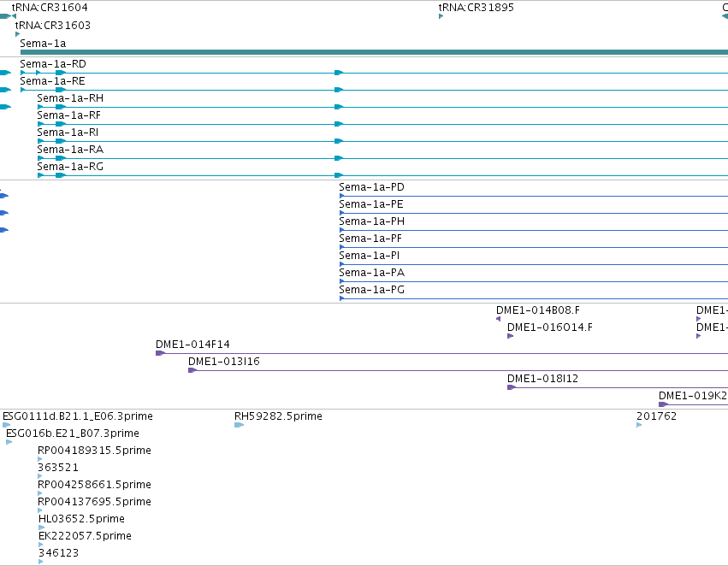Click the DME1-014F14 start glyph

pos(160,353)
